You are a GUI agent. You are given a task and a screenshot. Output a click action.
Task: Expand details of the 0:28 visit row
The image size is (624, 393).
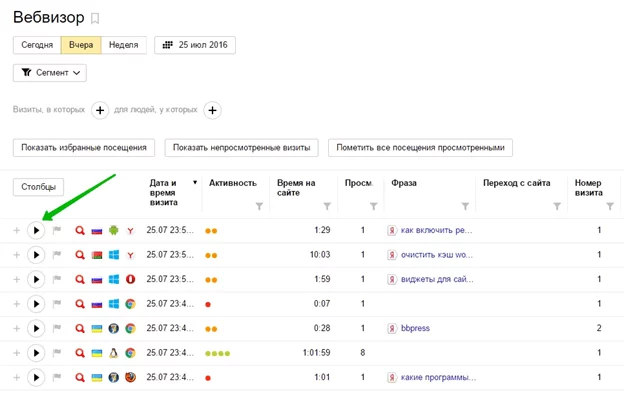pyautogui.click(x=16, y=329)
